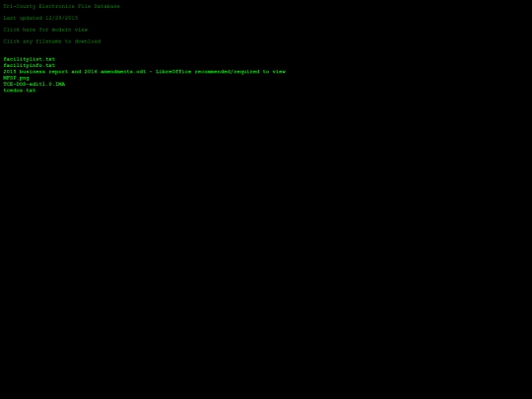Image resolution: width=532 pixels, height=399 pixels.
Task: Open the 2015 business report .odt link
Action: (75, 72)
